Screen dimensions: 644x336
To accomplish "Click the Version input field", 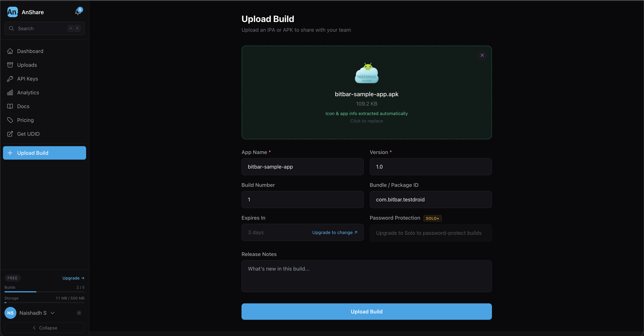I will [430, 167].
